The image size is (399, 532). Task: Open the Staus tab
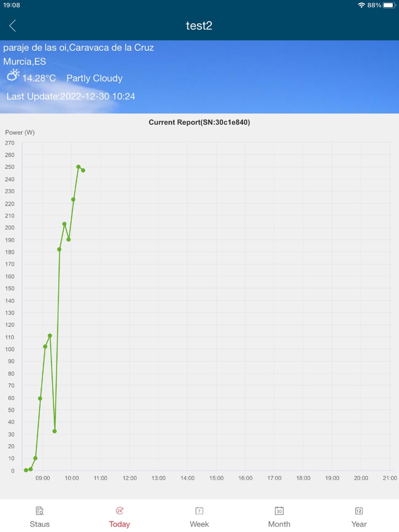pyautogui.click(x=40, y=517)
